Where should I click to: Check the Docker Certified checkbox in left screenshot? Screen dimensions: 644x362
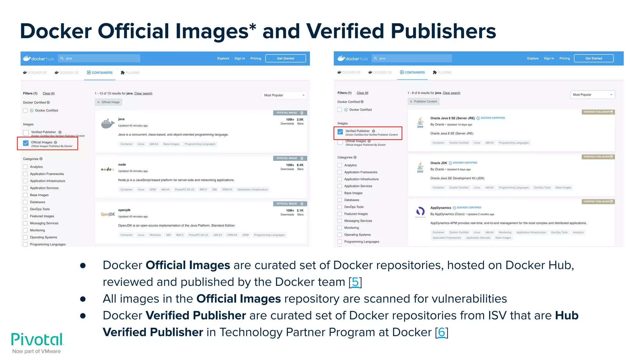coord(25,111)
